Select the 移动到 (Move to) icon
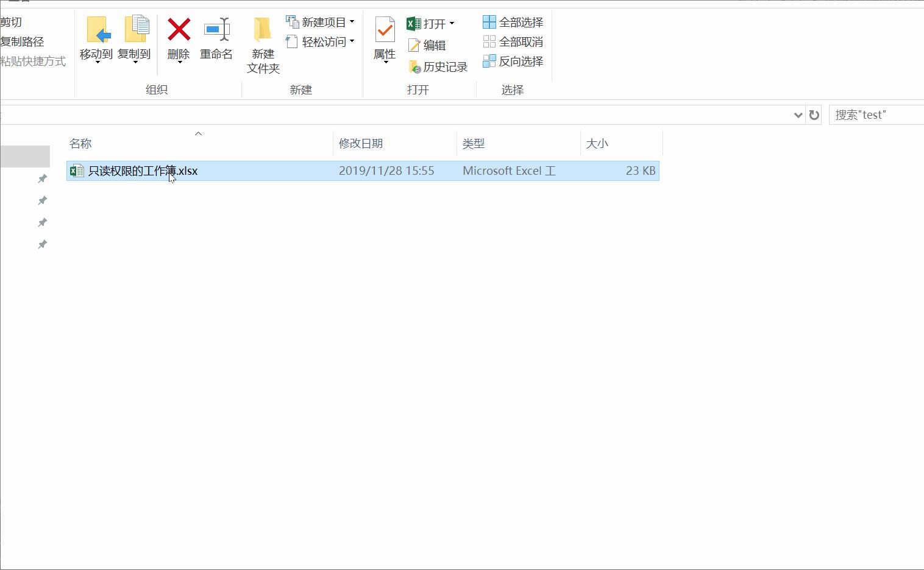Screen dimensions: 924x570 [96, 40]
